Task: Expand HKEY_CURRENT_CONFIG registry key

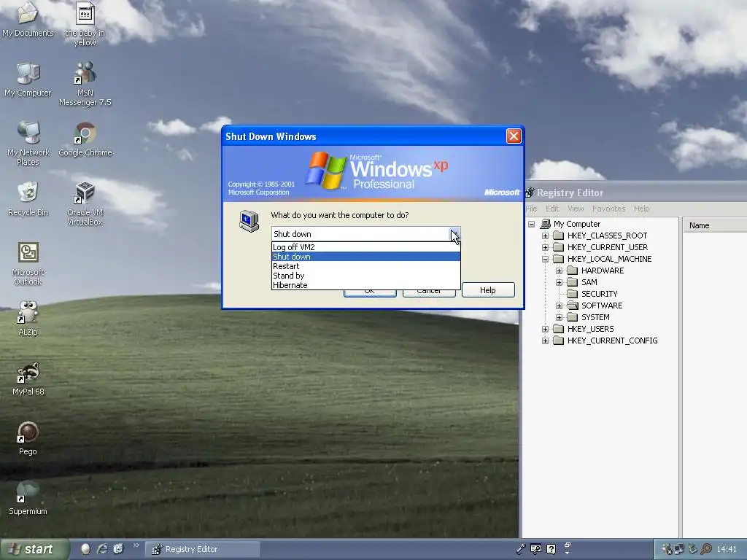Action: pyautogui.click(x=546, y=341)
